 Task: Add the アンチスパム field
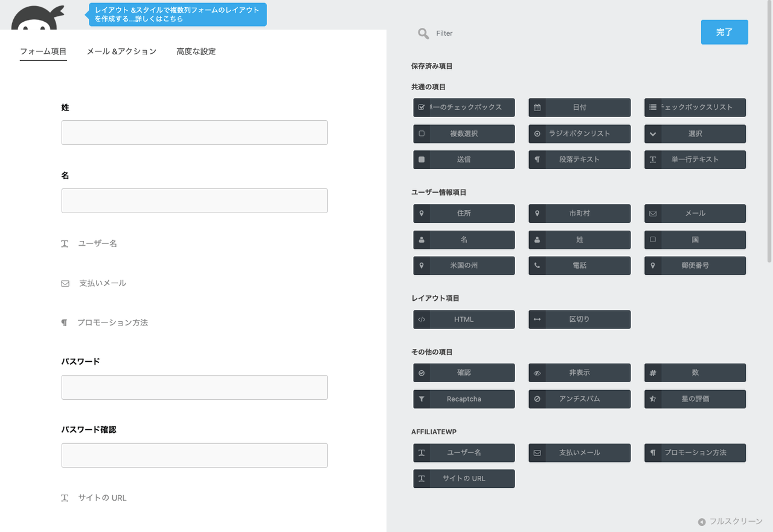coord(579,399)
